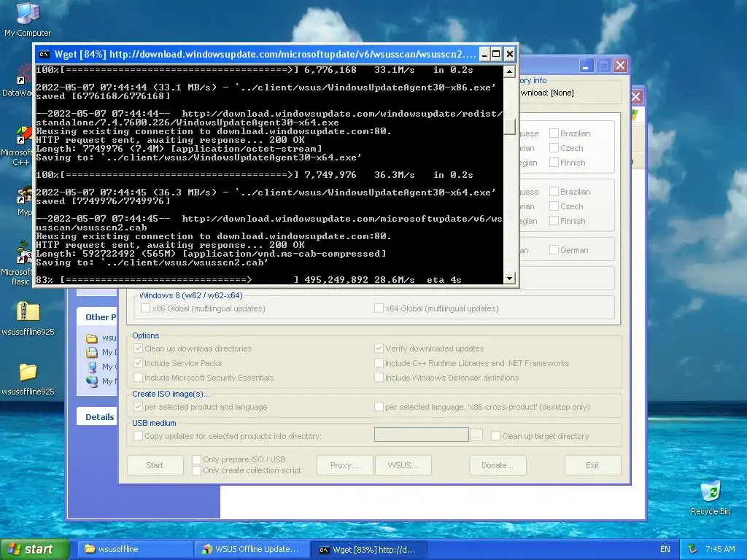Click the Microsoft Basic desktop shortcut icon
The image size is (747, 560).
(24, 252)
